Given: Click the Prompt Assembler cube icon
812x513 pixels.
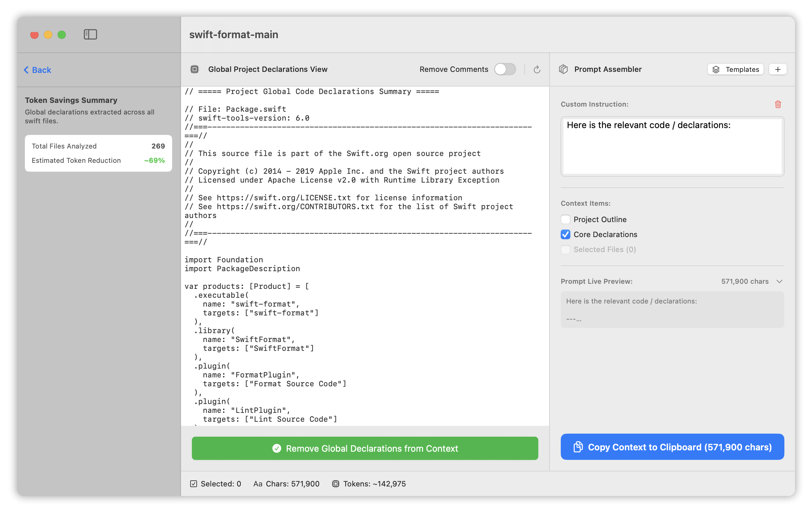Looking at the screenshot, I should click(563, 69).
